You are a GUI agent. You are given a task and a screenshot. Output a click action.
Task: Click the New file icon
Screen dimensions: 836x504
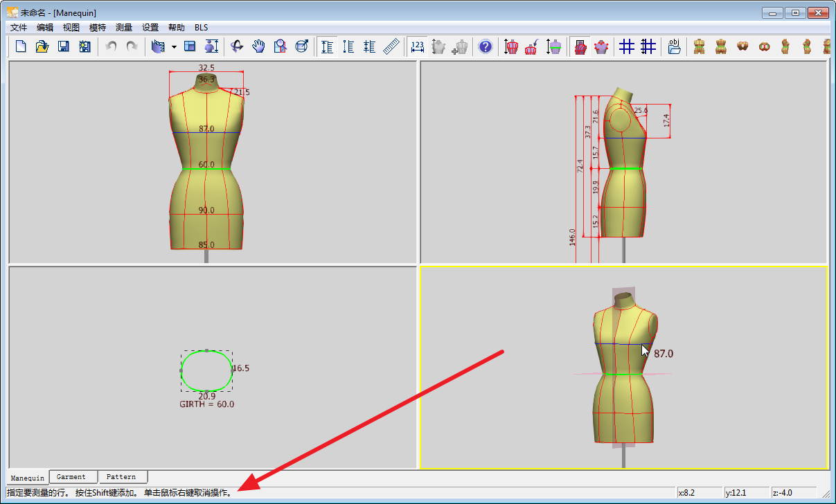(21, 46)
